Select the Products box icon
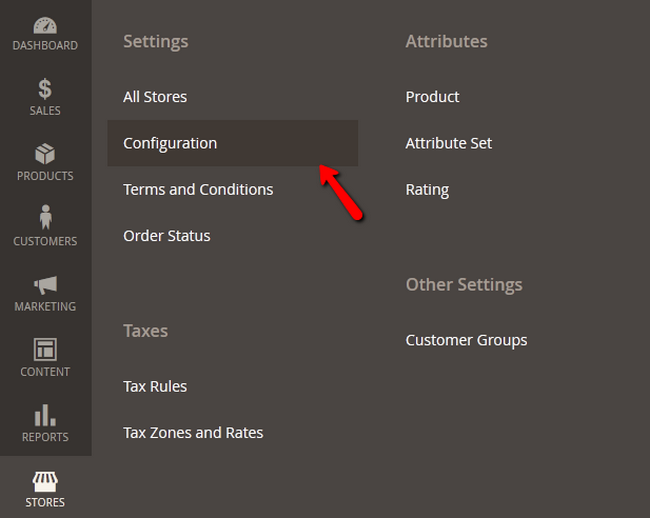 pos(45,154)
